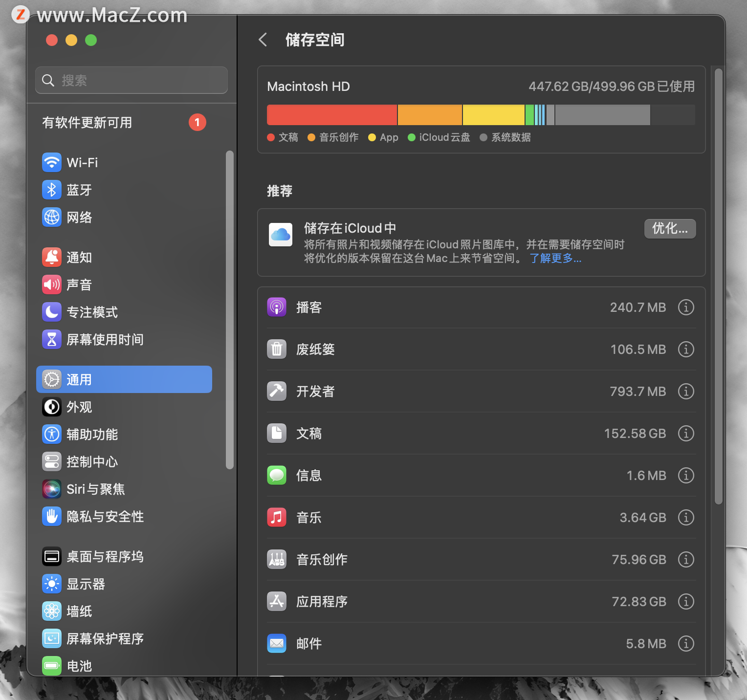Click the Trash (废纸篓) icon
Viewport: 747px width, 700px height.
276,349
